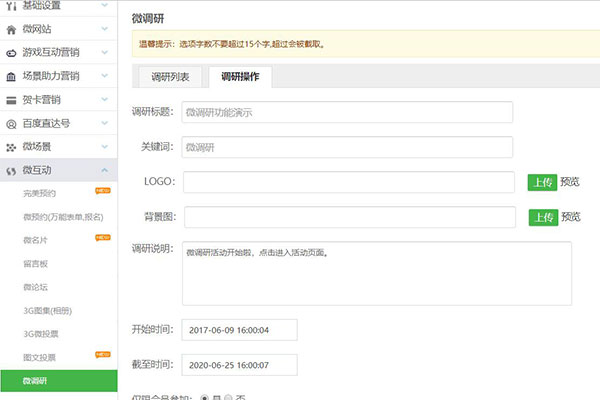Click the NEW badge beside 图文投票
The image size is (600, 400).
click(103, 355)
